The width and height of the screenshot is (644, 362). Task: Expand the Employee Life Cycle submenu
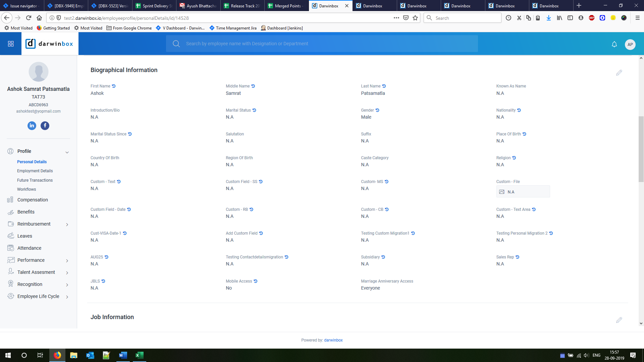click(67, 297)
